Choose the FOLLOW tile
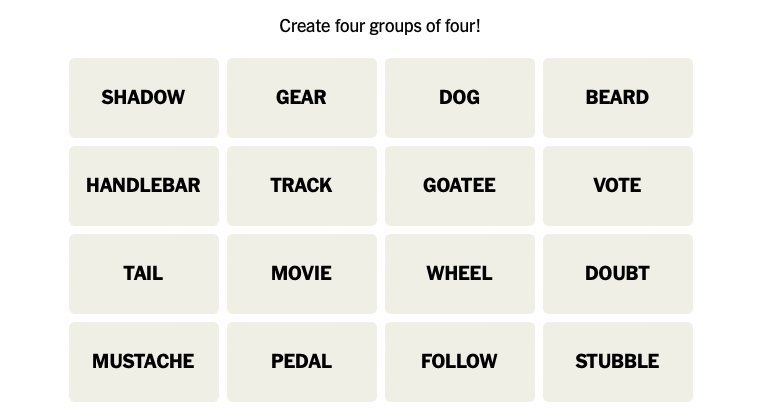Viewport: 779px width, 416px height. click(460, 362)
